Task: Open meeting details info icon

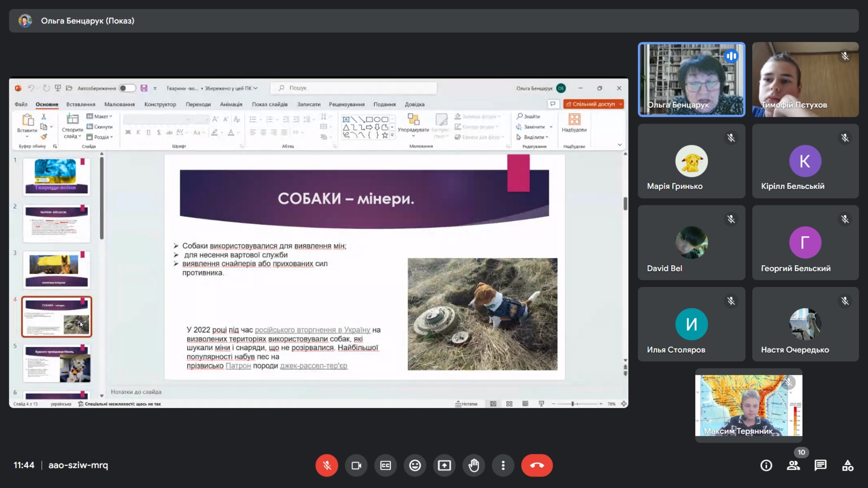Action: pyautogui.click(x=766, y=465)
